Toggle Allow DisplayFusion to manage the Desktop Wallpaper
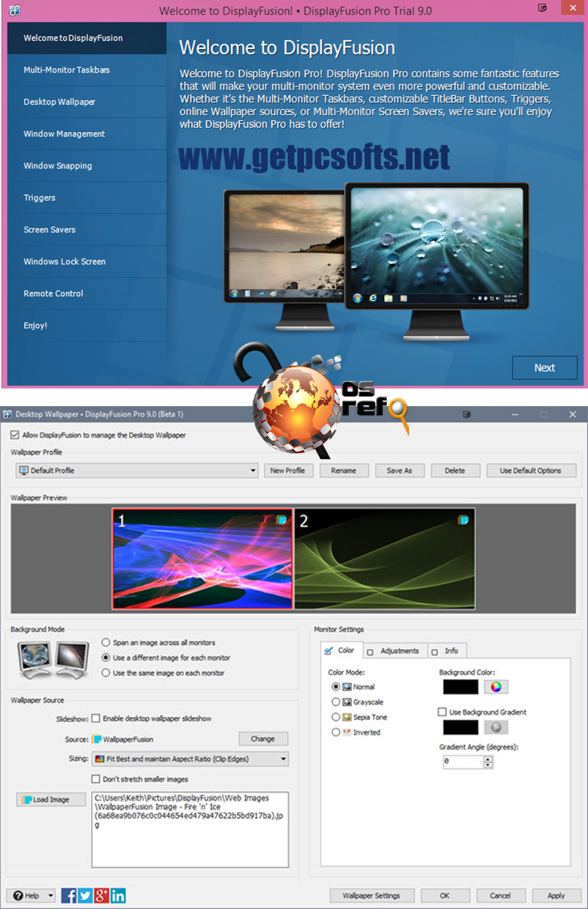Viewport: 588px width, 909px height. [x=15, y=435]
